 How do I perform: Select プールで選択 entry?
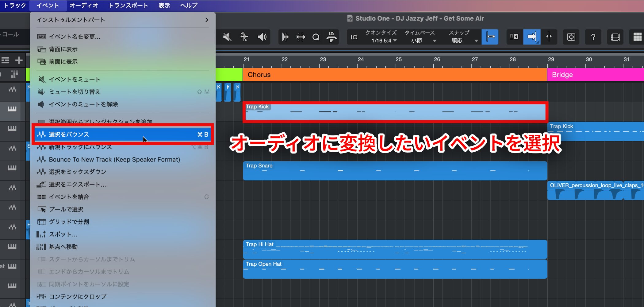coord(123,209)
